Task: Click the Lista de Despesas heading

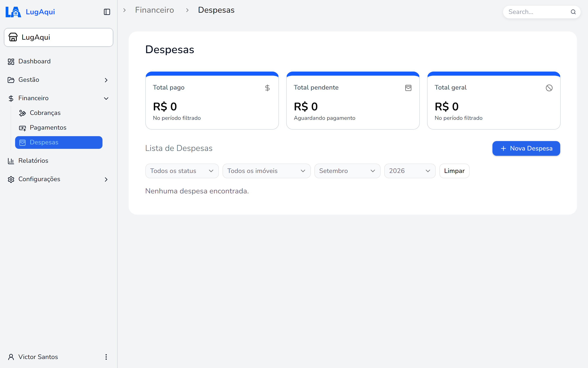Action: [179, 148]
